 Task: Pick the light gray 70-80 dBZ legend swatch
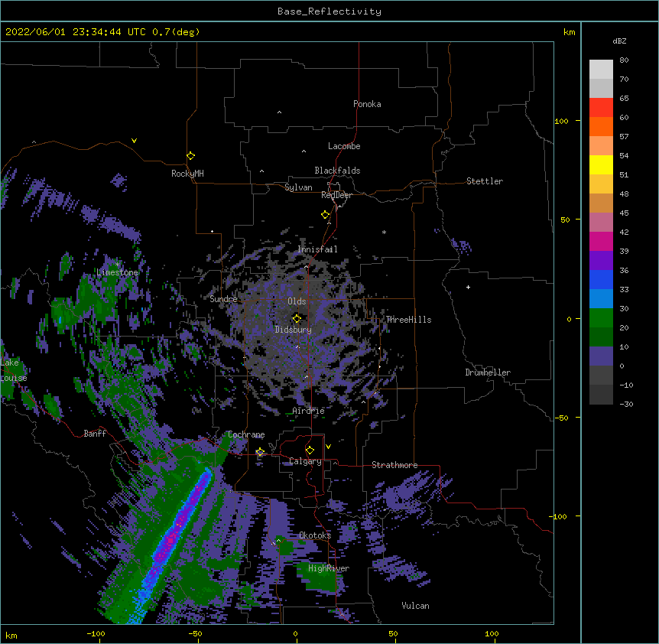(x=601, y=69)
